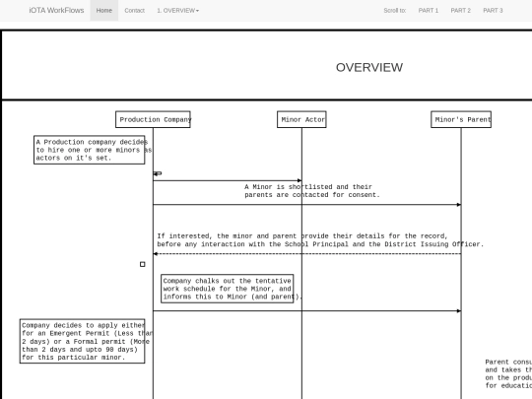Click the self-loop arrow icon on Production Company lifeline
The width and height of the screenshot is (532, 399).
[158, 173]
